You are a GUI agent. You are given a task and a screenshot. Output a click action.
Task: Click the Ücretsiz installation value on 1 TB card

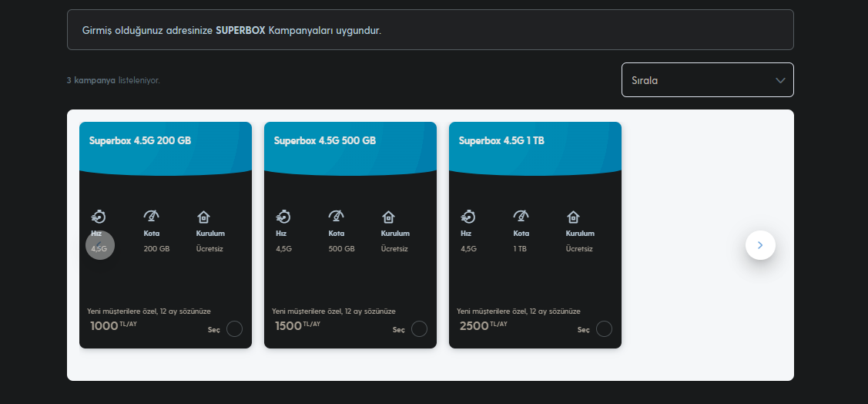pyautogui.click(x=579, y=249)
